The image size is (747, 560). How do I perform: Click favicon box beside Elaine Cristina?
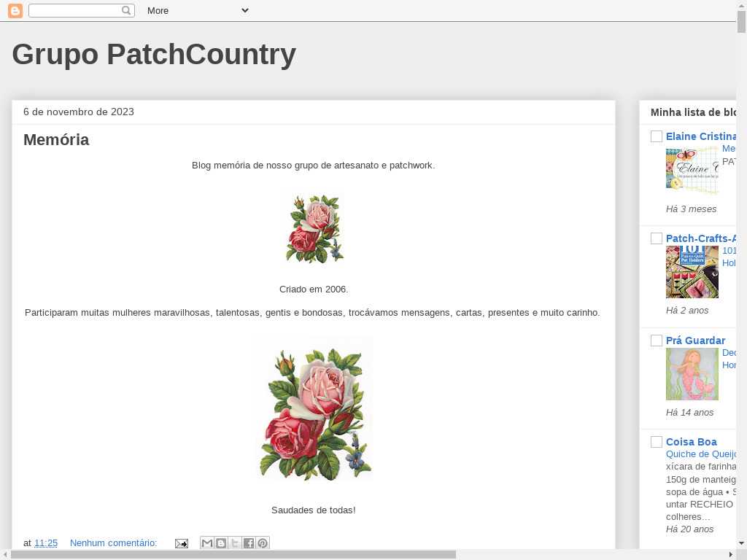[x=657, y=136]
